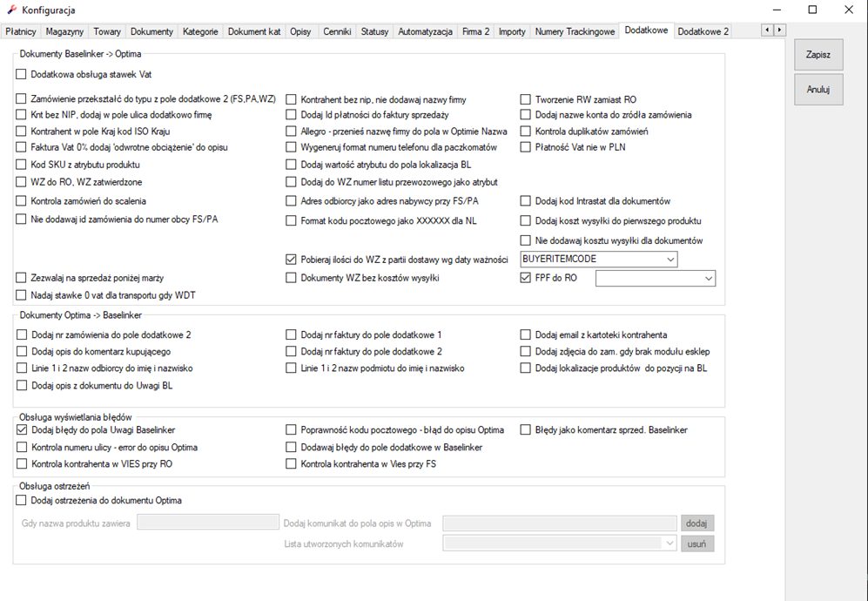
Task: Expand Lista utworzonych komunikatów dropdown
Action: point(559,544)
